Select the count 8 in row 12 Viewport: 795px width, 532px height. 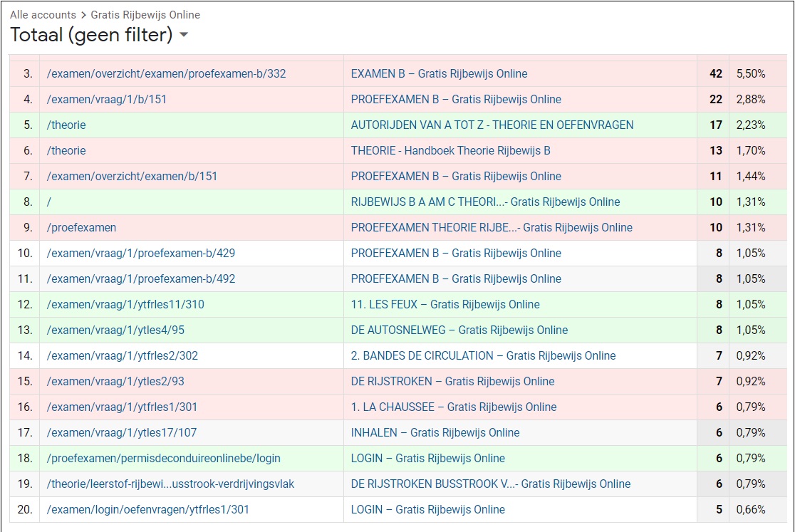719,305
